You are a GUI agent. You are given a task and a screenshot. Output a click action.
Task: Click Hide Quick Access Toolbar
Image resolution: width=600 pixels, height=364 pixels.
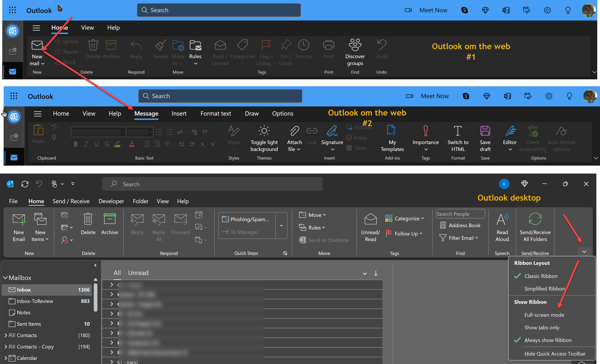[x=555, y=354]
